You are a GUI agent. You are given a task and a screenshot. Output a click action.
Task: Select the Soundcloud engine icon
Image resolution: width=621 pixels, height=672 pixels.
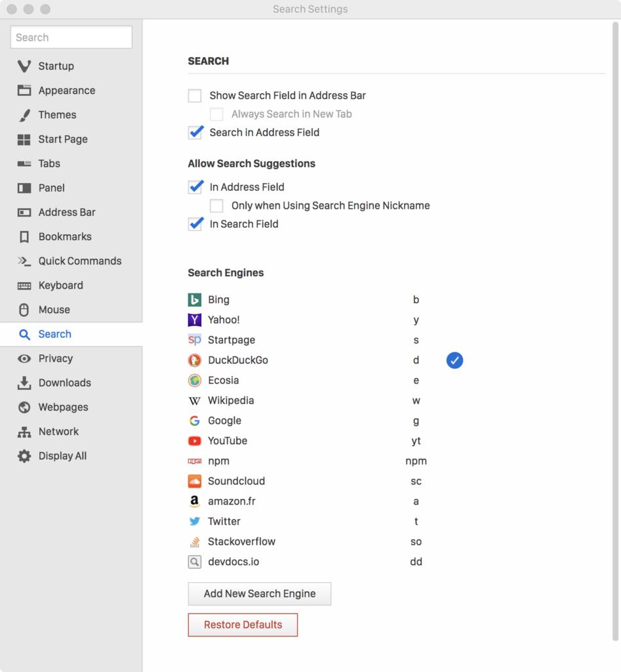[195, 481]
